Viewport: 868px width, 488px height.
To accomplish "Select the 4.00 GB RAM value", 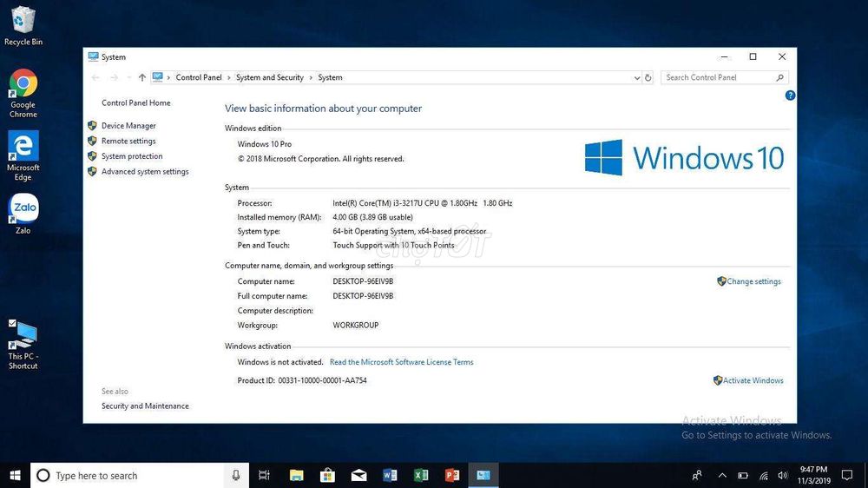I will click(372, 217).
